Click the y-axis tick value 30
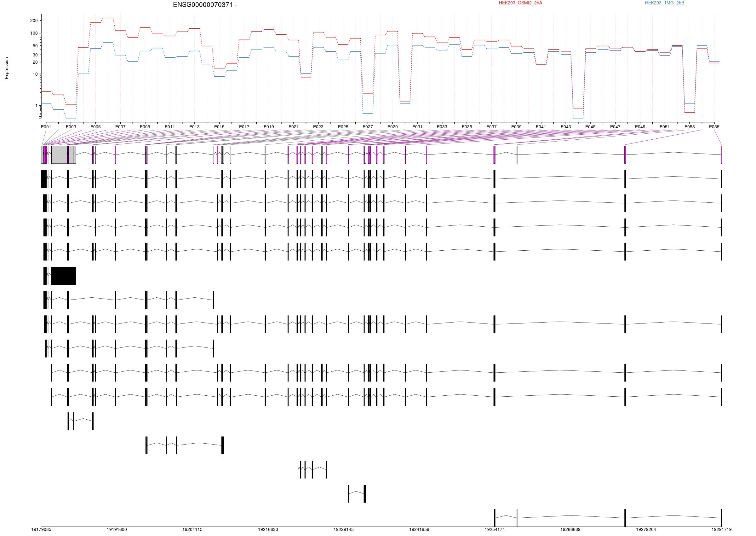756x536 pixels. tap(35, 55)
